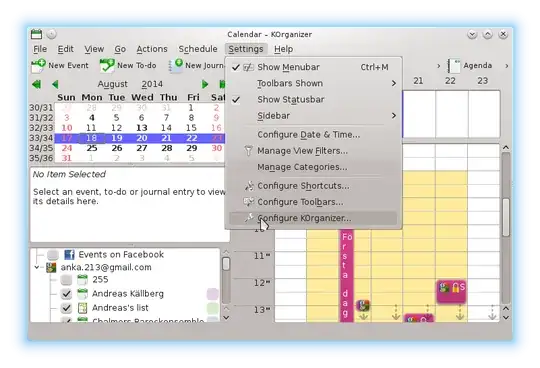Toggle the Show Statusbar option
The image size is (540, 368).
291,99
